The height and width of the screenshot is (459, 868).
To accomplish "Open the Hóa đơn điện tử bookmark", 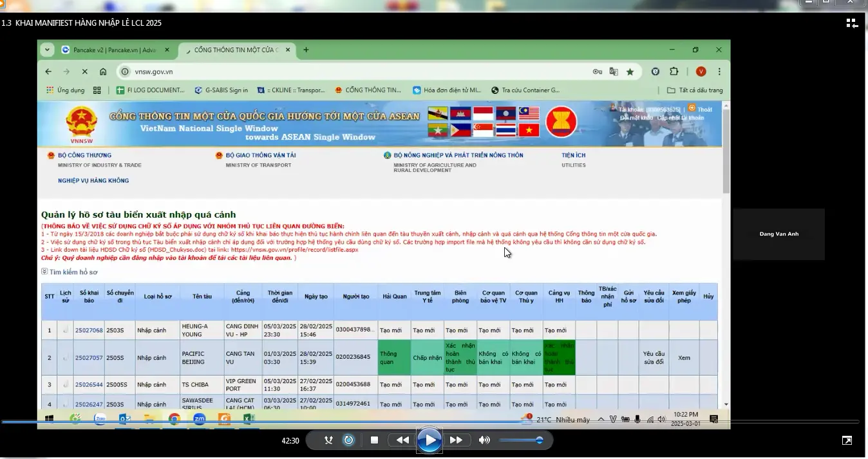I will tap(447, 90).
